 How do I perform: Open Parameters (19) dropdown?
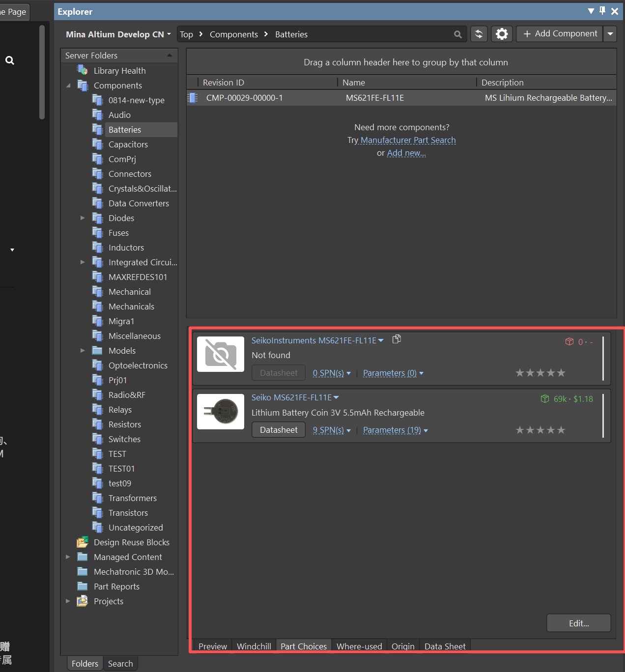pyautogui.click(x=396, y=430)
